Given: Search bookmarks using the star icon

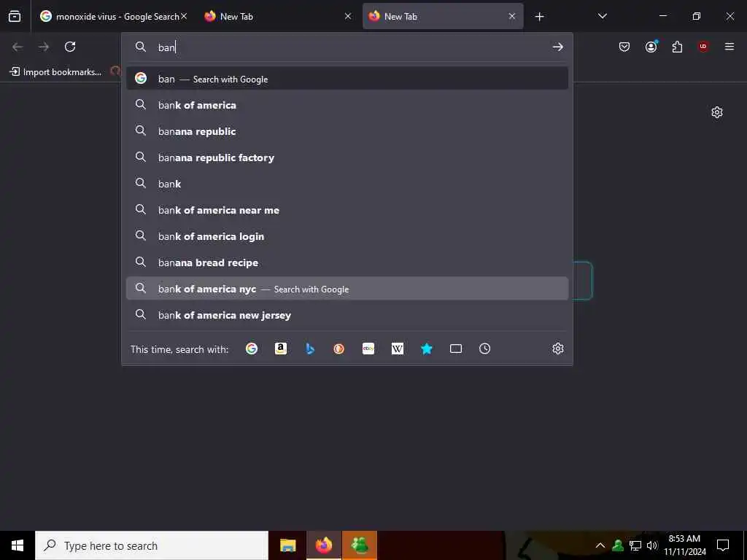Looking at the screenshot, I should tap(426, 349).
